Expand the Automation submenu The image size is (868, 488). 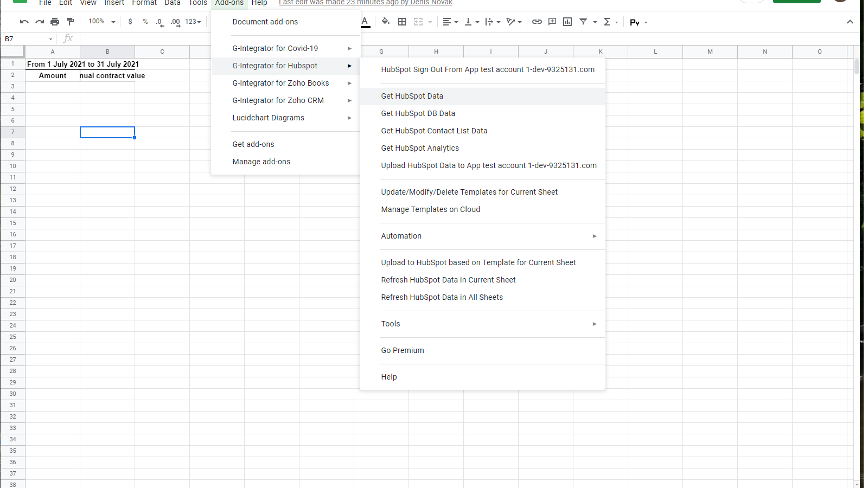[482, 236]
